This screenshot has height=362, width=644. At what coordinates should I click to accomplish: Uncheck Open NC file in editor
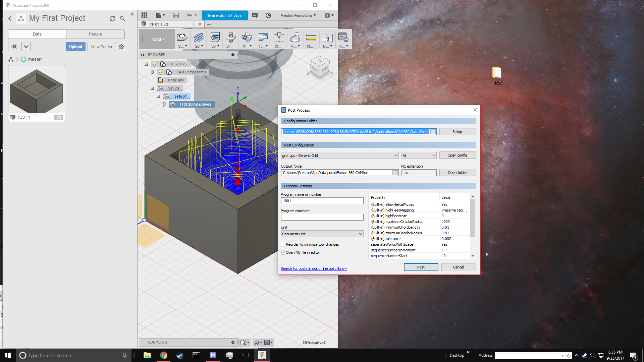(x=283, y=252)
